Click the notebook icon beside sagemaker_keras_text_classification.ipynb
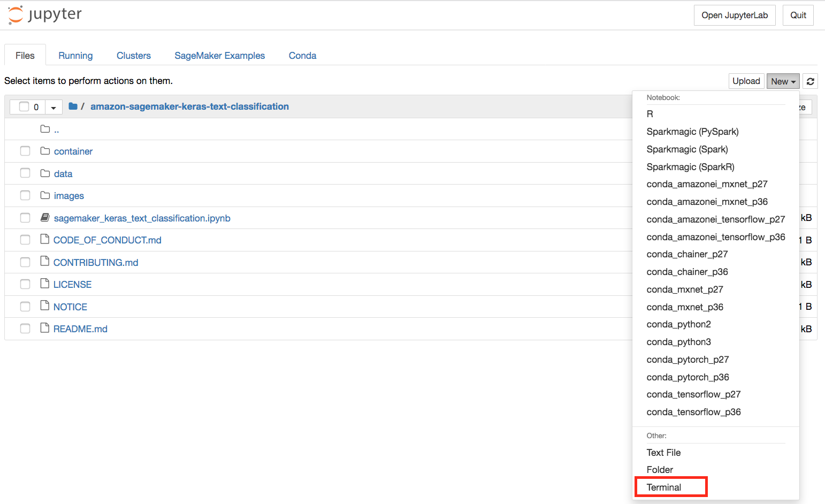The width and height of the screenshot is (825, 504). coord(45,218)
